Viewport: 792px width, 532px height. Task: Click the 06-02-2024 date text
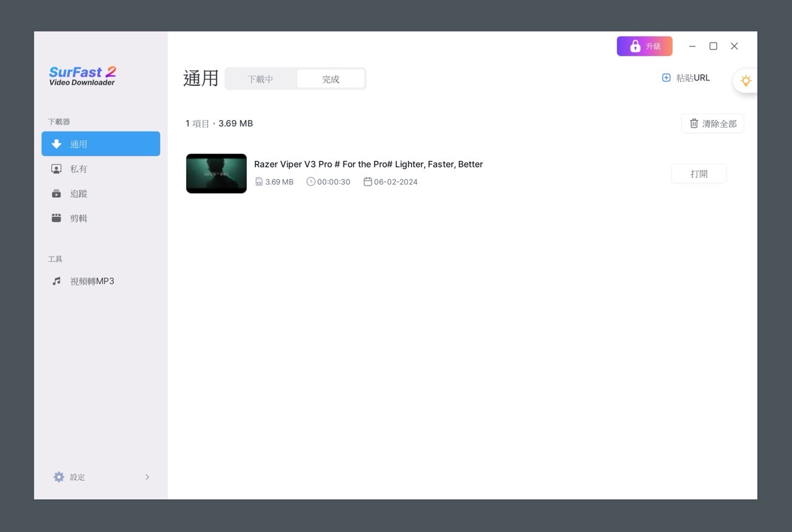pyautogui.click(x=396, y=182)
